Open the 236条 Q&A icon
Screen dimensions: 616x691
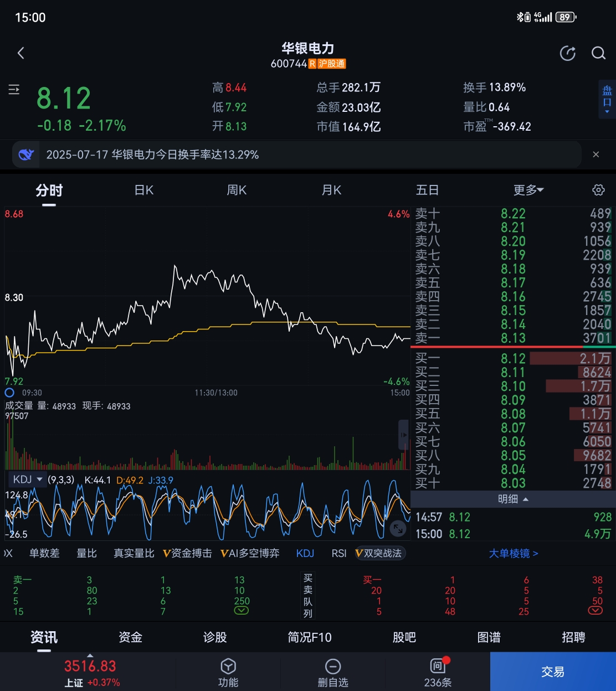(x=438, y=666)
